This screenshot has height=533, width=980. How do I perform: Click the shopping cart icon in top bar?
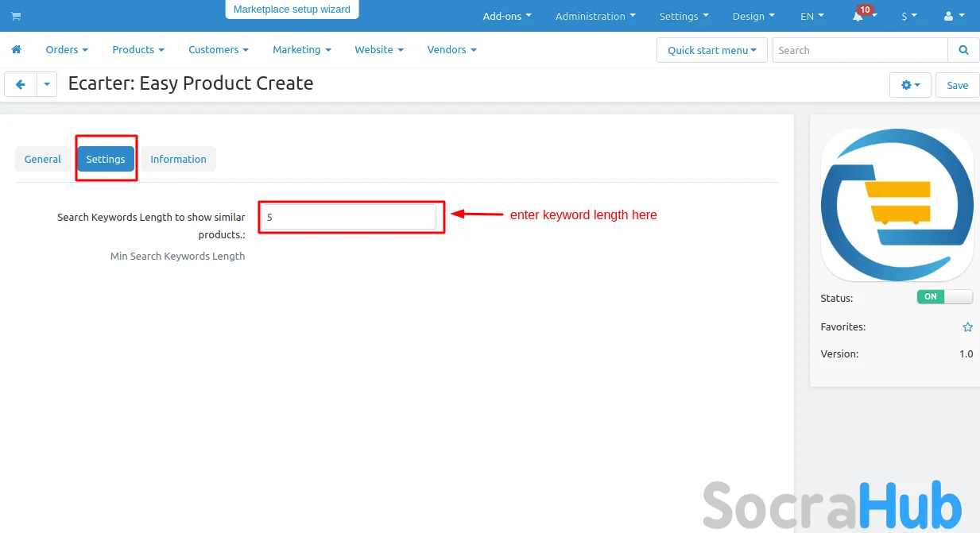click(x=16, y=16)
